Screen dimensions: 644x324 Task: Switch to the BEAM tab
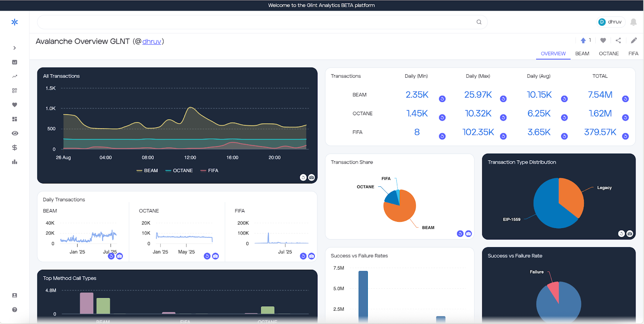pyautogui.click(x=582, y=54)
